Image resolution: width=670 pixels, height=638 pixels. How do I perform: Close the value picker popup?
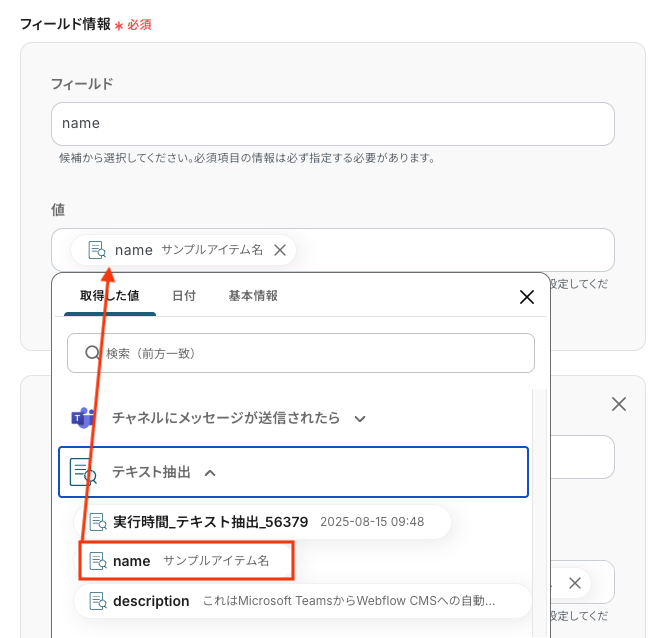point(527,296)
